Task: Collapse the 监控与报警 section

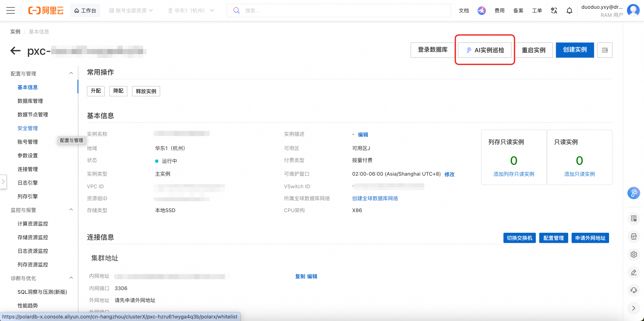Action: coord(71,210)
